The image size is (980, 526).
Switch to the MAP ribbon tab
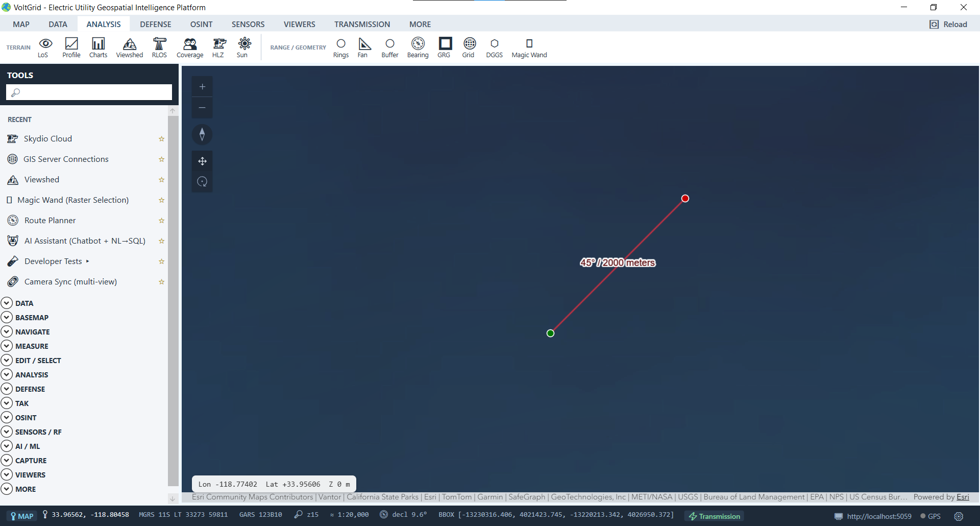[x=21, y=24]
